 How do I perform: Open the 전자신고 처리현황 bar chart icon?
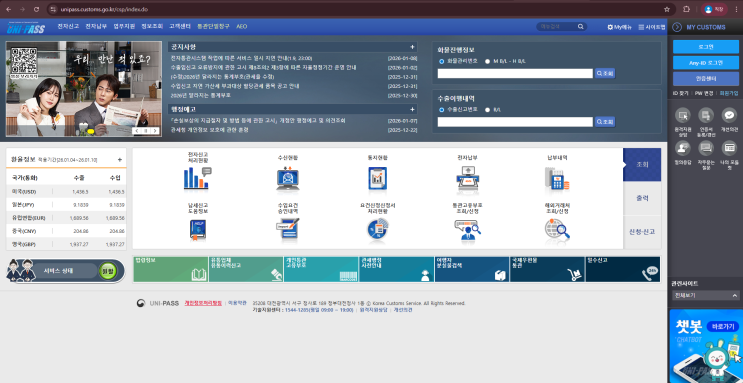tap(197, 178)
